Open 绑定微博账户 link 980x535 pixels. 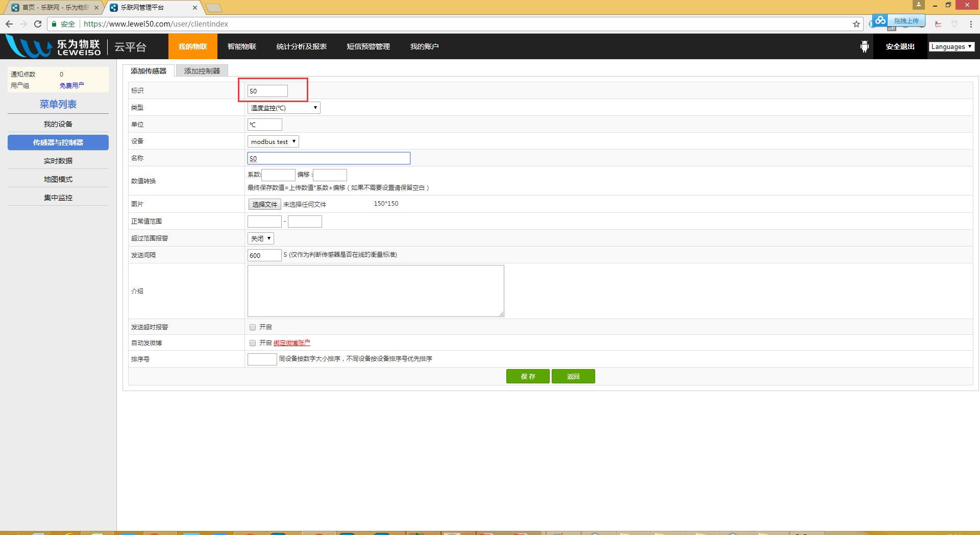coord(292,343)
